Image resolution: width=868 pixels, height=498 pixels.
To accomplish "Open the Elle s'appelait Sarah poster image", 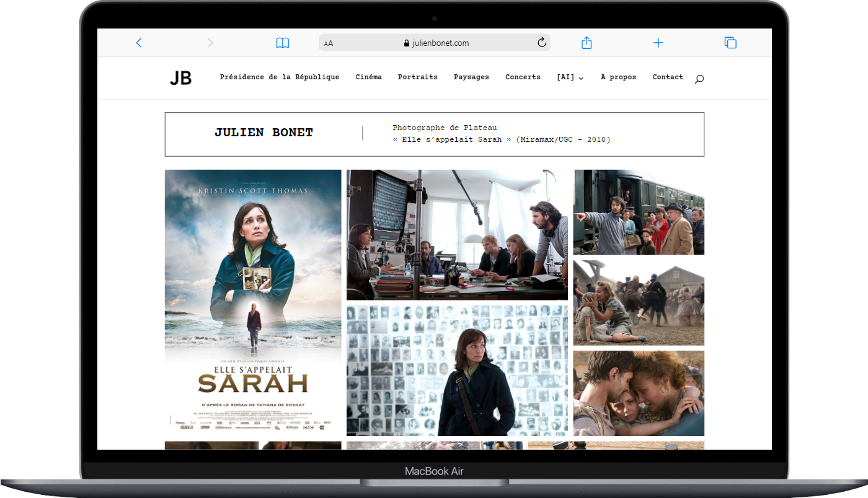I will tap(253, 302).
